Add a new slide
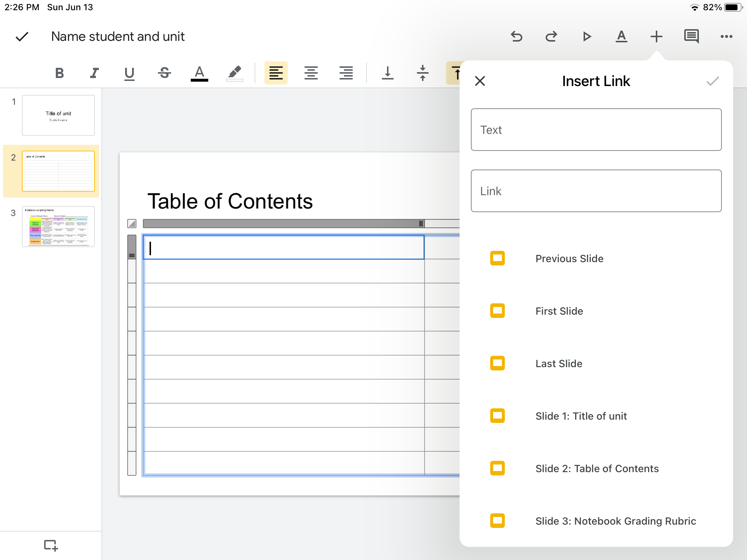 tap(51, 545)
